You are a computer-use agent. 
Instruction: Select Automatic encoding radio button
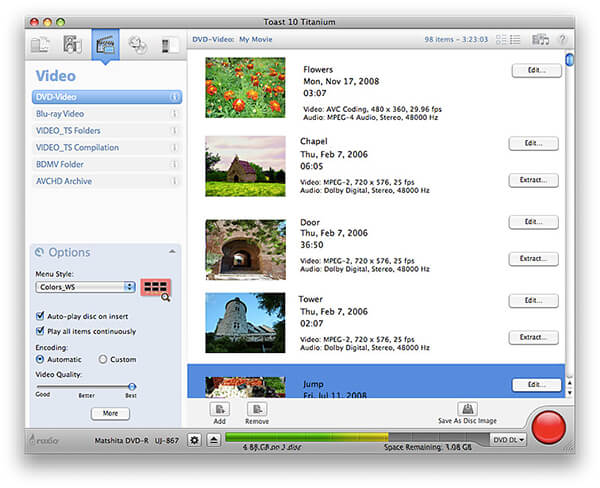[39, 359]
